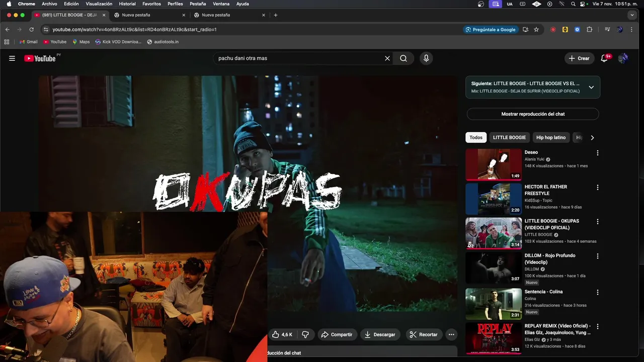
Task: Open macOS Control Center
Action: (584, 4)
